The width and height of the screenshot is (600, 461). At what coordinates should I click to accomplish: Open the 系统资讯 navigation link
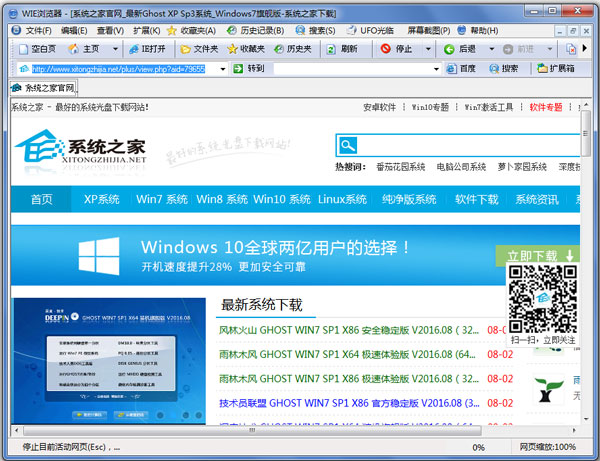click(537, 199)
